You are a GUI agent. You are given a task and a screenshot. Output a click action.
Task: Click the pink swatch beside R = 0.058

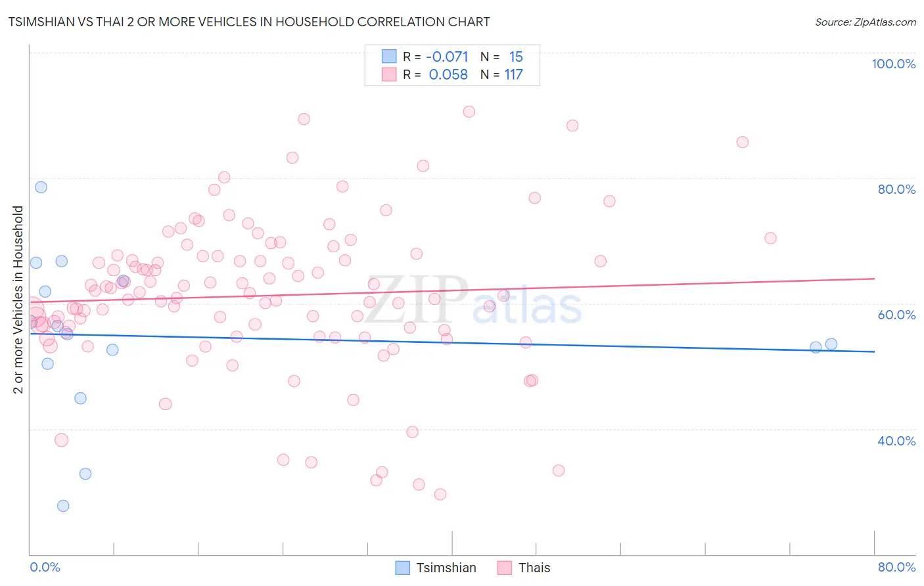(389, 74)
